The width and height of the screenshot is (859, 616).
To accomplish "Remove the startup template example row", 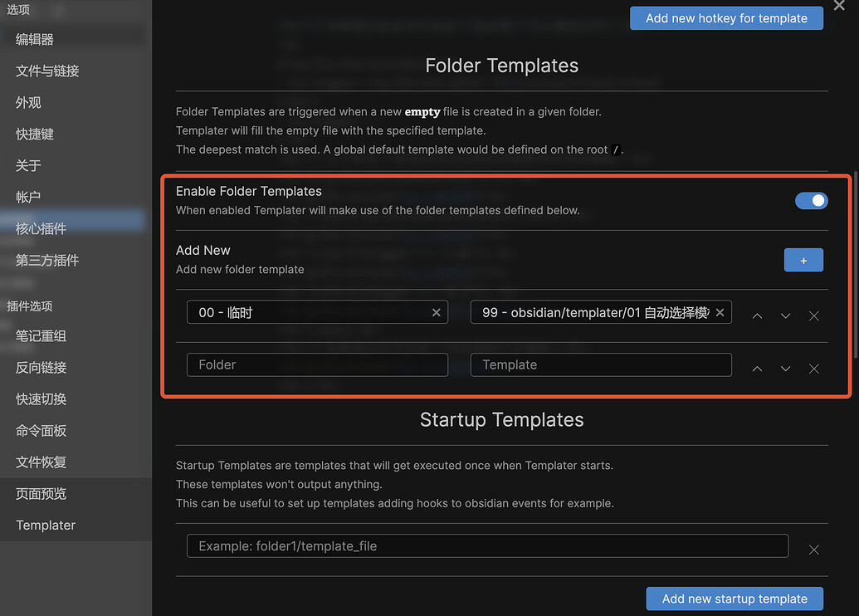I will 814,550.
